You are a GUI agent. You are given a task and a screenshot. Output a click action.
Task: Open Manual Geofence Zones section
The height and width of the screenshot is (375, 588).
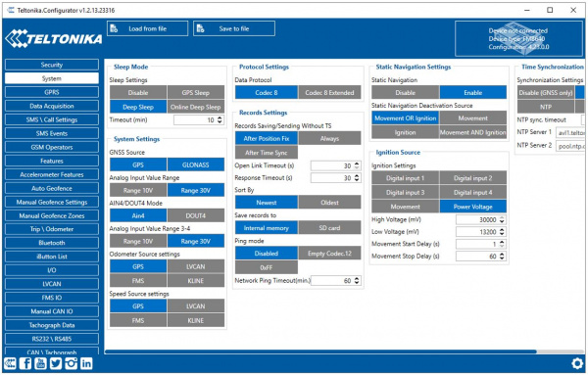[x=52, y=215]
